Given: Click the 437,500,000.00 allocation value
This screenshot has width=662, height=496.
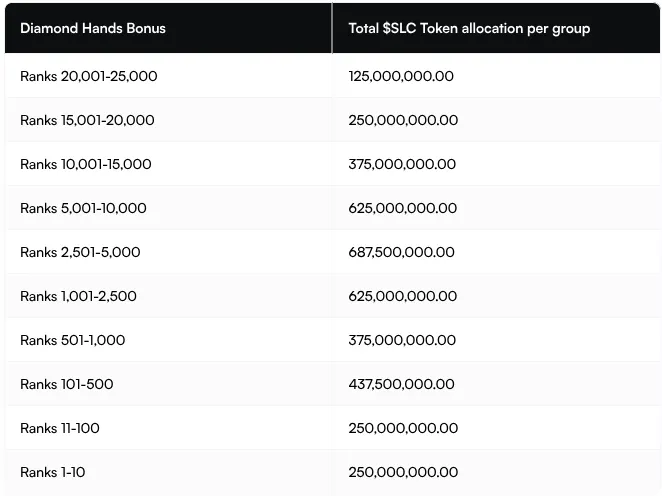Looking at the screenshot, I should (402, 384).
